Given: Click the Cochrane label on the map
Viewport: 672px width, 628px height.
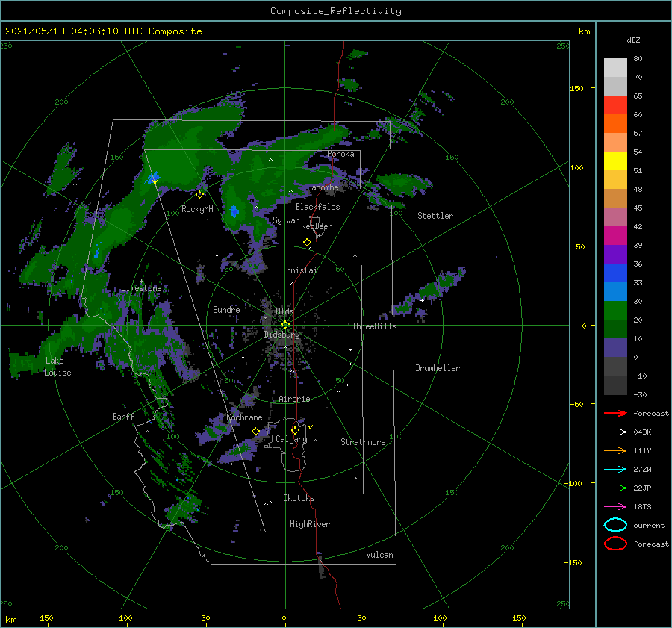Looking at the screenshot, I should coord(244,417).
